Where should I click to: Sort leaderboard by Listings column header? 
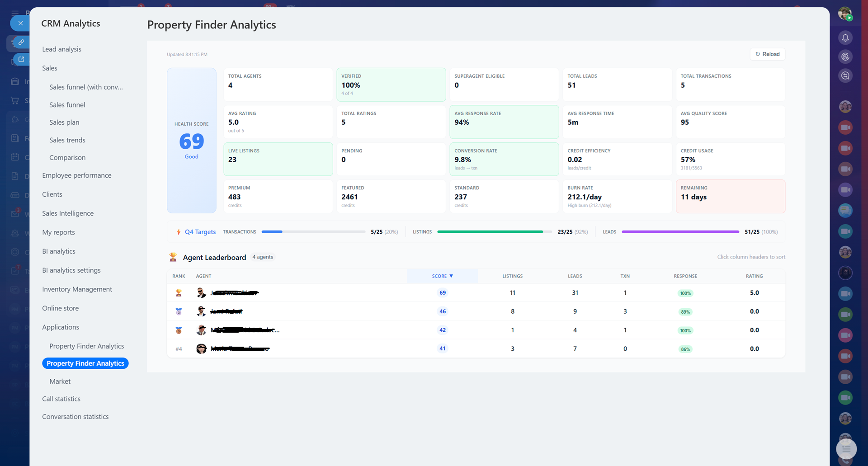coord(512,276)
